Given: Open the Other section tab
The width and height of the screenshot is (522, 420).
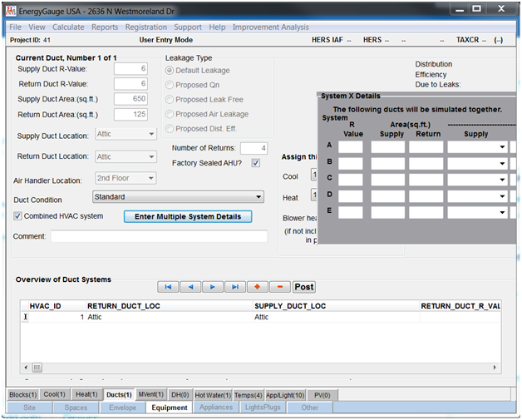Looking at the screenshot, I should click(x=309, y=408).
